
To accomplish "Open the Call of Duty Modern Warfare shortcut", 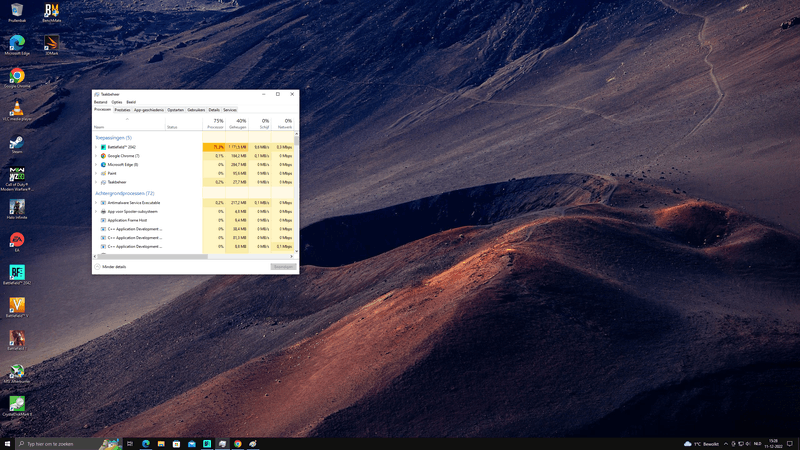I will tap(17, 179).
